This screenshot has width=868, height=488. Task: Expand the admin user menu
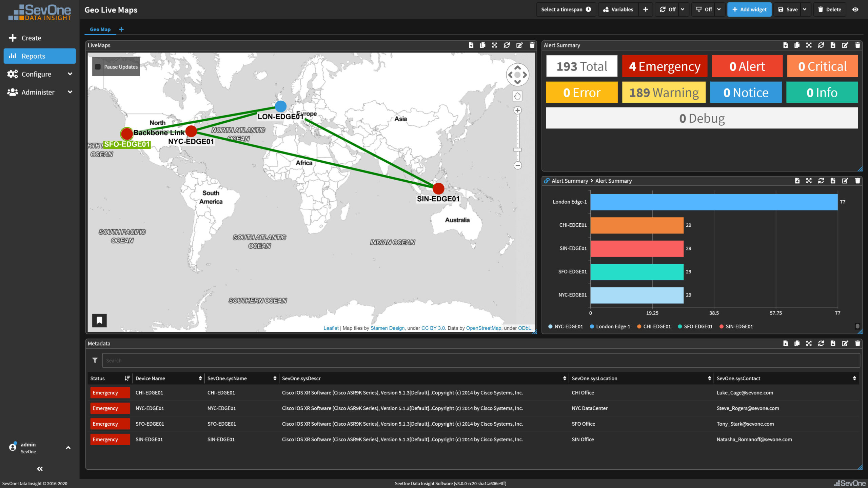pyautogui.click(x=40, y=447)
